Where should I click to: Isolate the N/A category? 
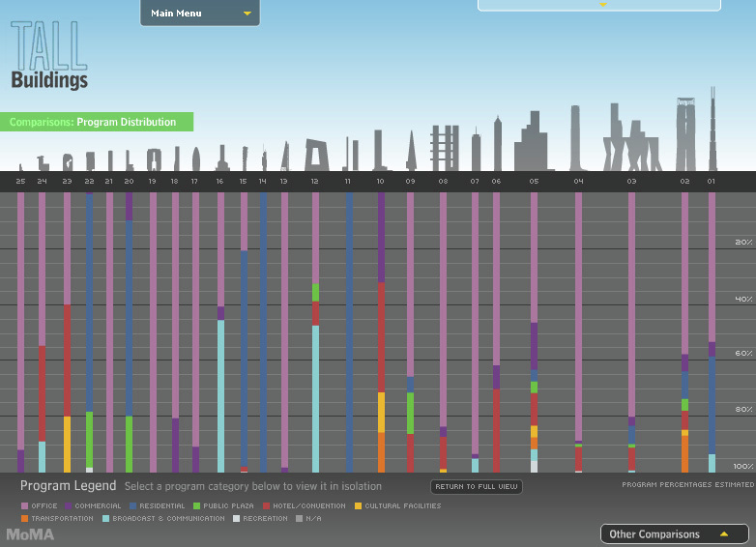click(x=308, y=519)
